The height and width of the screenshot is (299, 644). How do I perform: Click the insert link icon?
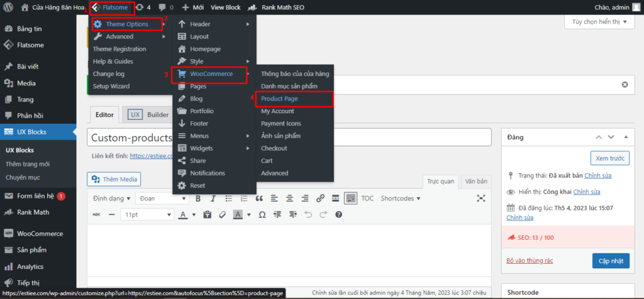[x=320, y=198]
